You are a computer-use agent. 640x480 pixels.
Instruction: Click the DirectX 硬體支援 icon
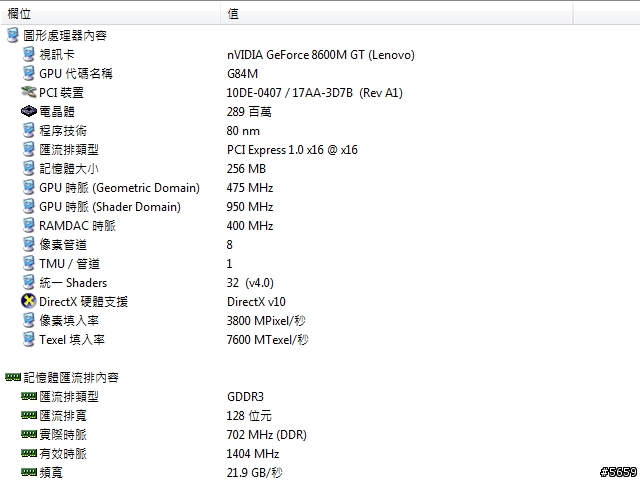click(29, 301)
